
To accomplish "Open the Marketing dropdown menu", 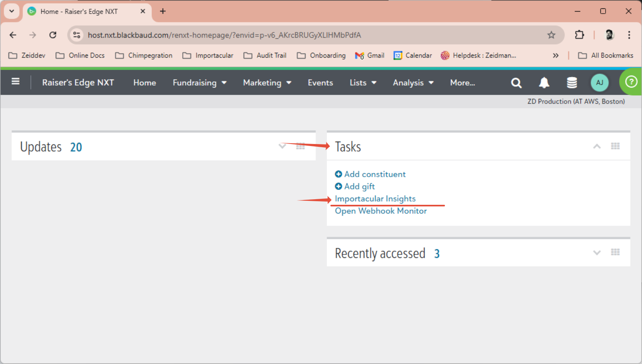I will [267, 83].
